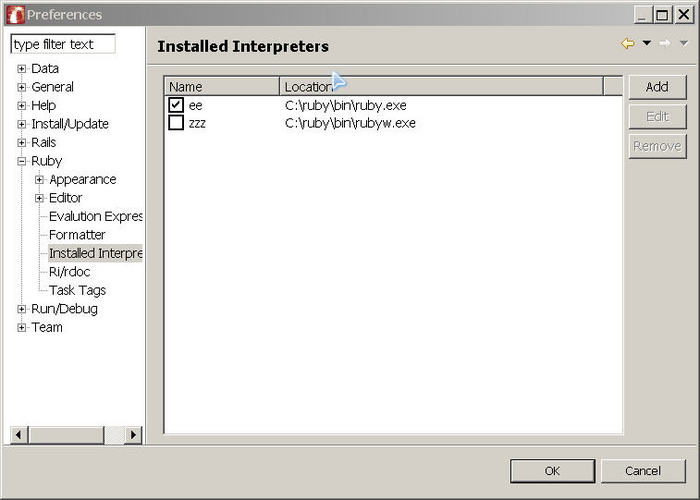Image resolution: width=700 pixels, height=500 pixels.
Task: Select the ee interpreter name
Action: pos(196,105)
